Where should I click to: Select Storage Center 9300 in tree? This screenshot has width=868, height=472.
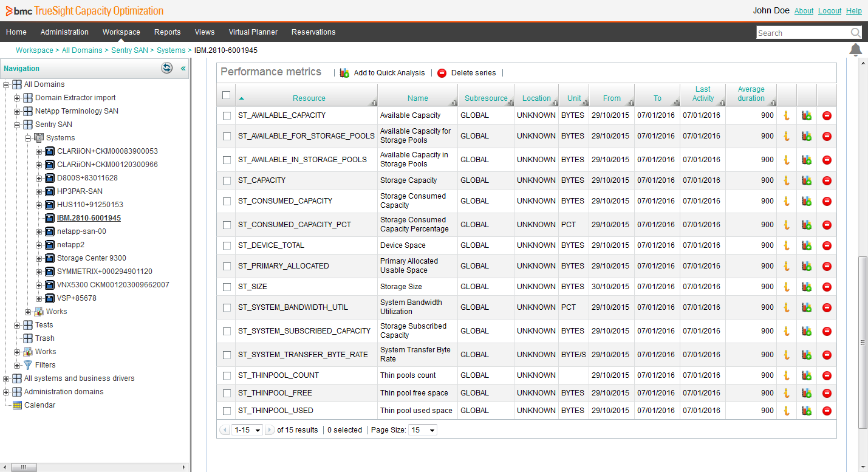click(92, 258)
